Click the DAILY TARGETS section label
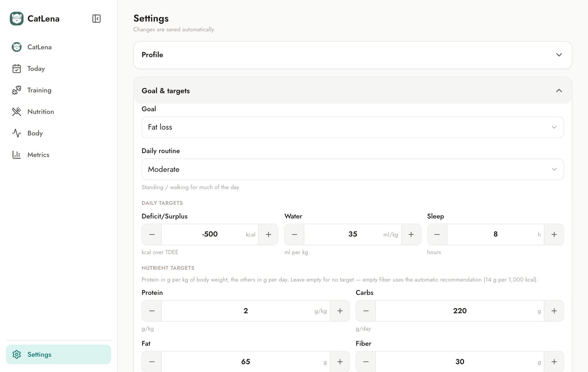The image size is (588, 372). (162, 203)
